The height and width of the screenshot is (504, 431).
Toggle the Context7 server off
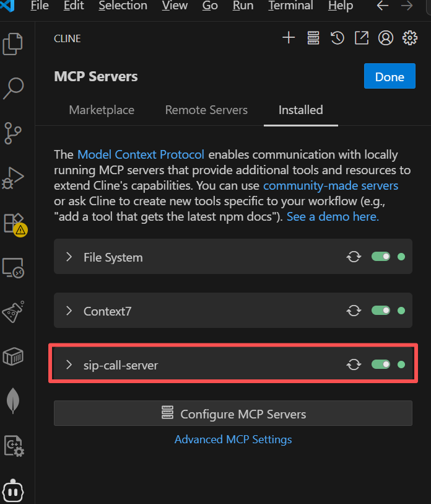(381, 311)
